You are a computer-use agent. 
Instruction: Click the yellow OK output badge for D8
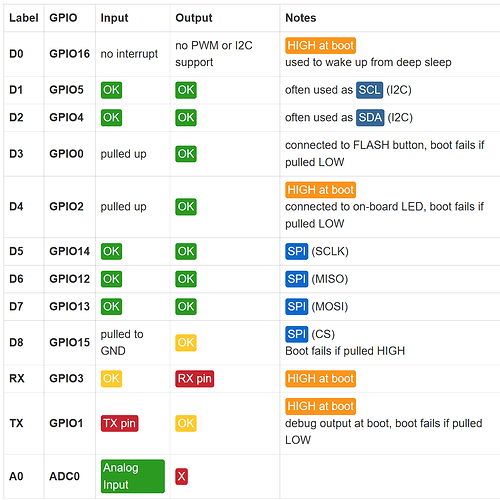click(186, 343)
